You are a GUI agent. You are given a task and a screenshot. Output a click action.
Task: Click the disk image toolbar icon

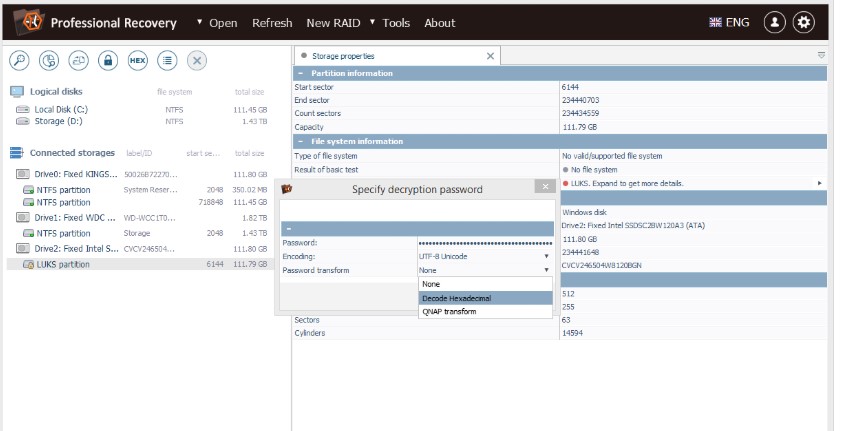[x=78, y=61]
